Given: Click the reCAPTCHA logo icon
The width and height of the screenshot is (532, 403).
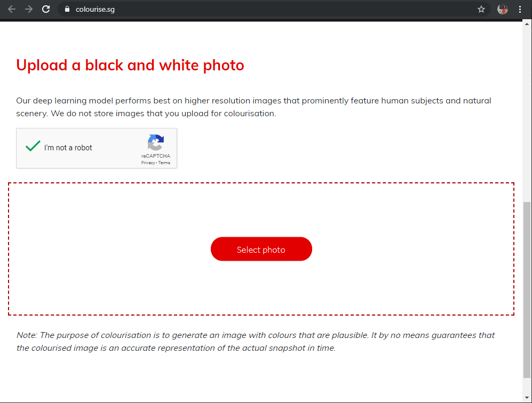Looking at the screenshot, I should tap(156, 142).
